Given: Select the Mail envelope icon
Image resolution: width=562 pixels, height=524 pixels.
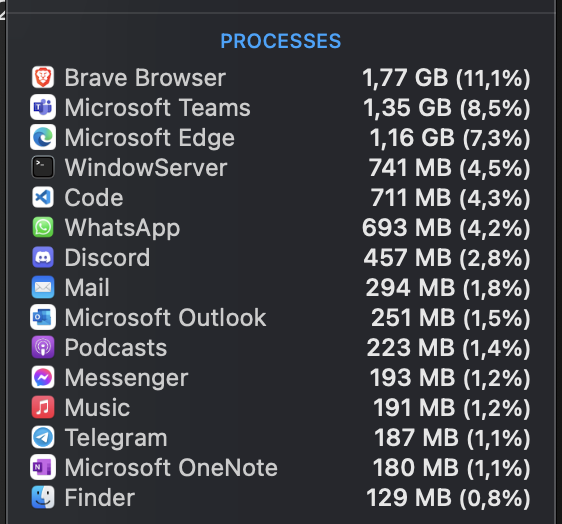Looking at the screenshot, I should click(x=43, y=287).
